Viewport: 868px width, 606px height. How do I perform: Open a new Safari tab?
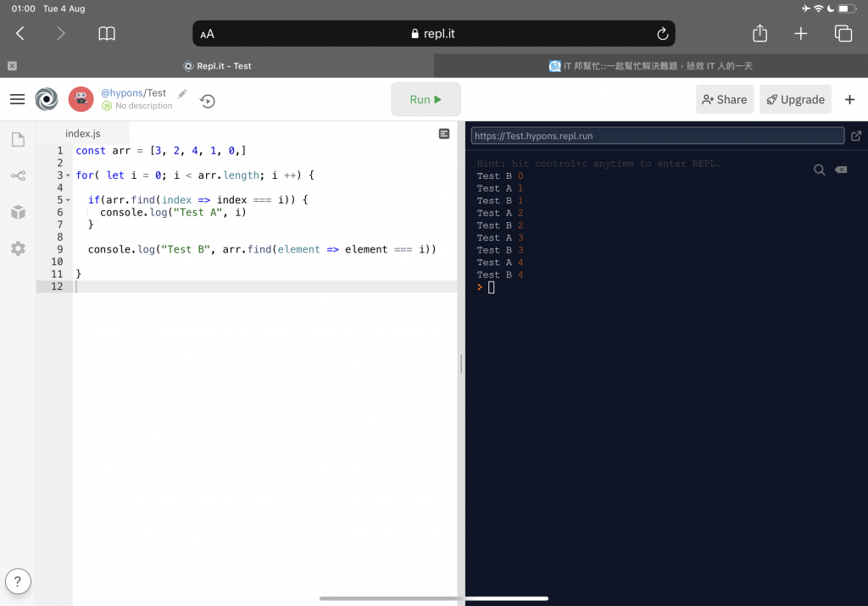click(800, 34)
